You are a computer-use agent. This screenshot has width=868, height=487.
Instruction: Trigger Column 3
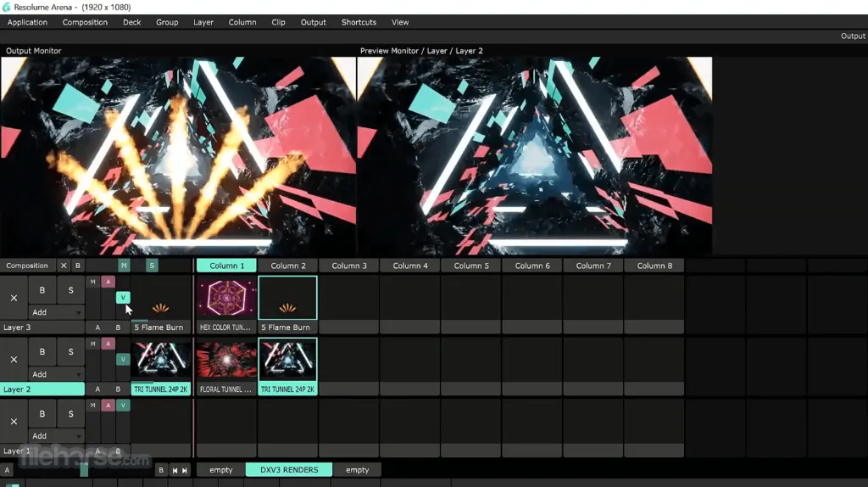pyautogui.click(x=349, y=266)
